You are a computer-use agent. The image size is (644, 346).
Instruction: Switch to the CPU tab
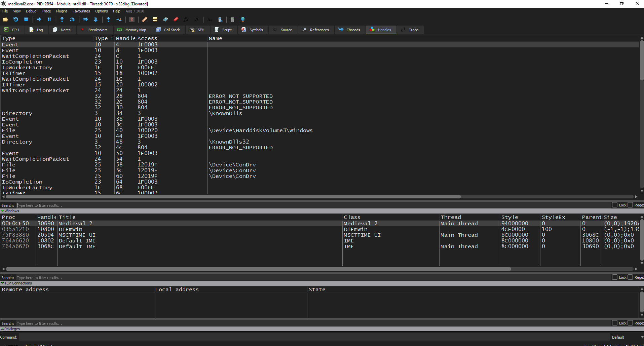[12, 30]
